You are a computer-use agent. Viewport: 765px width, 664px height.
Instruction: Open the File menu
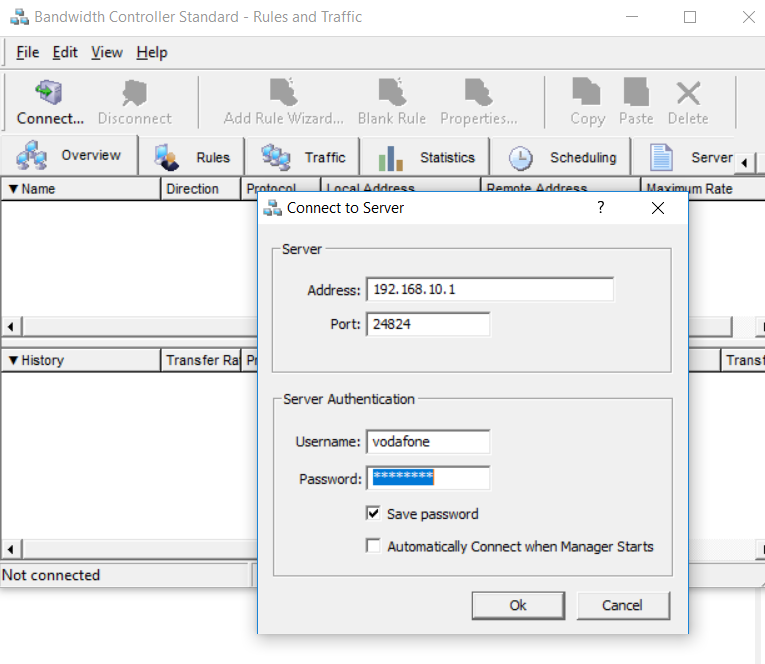(x=27, y=52)
